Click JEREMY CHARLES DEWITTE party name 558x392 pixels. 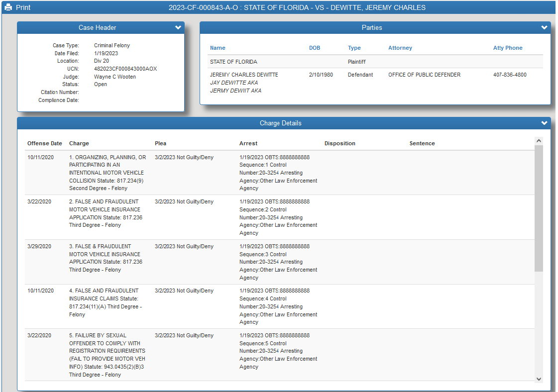coord(244,75)
